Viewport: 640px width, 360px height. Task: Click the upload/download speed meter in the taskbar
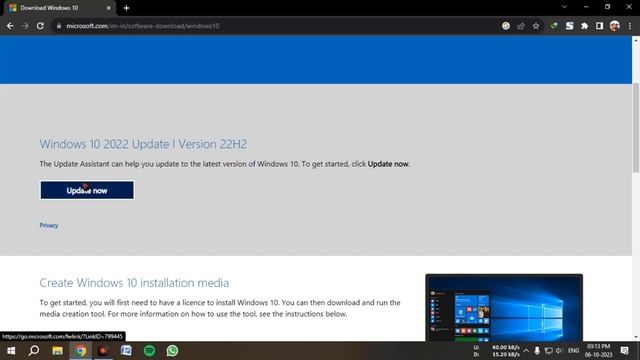[x=497, y=351]
